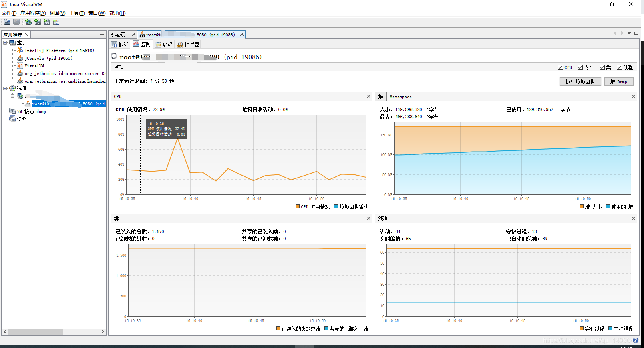Click the JConsole Java icon
This screenshot has width=644, height=348.
coord(20,58)
